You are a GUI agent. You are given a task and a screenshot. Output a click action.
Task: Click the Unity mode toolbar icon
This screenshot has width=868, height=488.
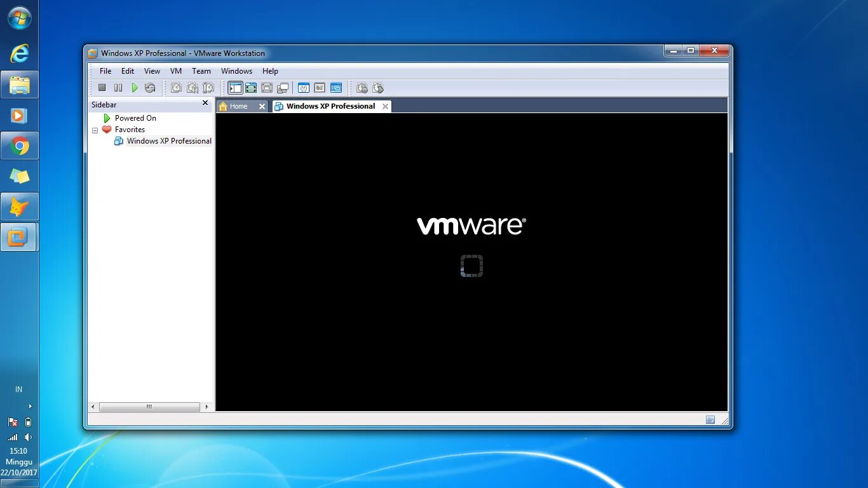point(283,88)
